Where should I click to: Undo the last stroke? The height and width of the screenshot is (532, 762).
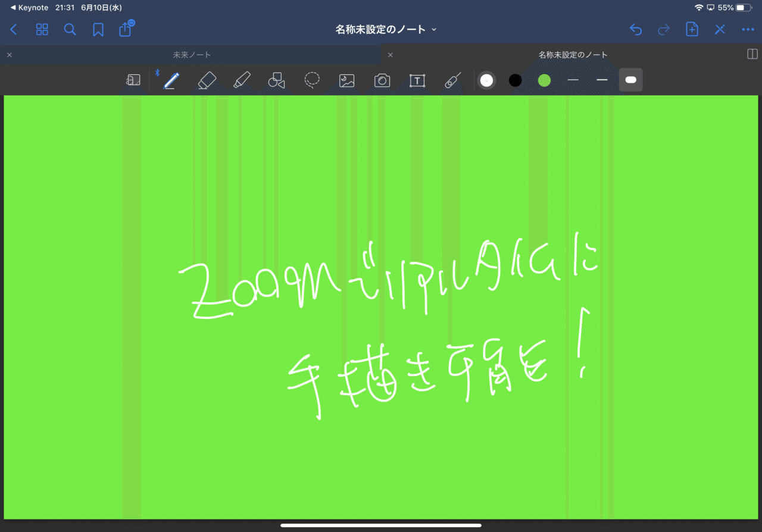[x=636, y=29]
